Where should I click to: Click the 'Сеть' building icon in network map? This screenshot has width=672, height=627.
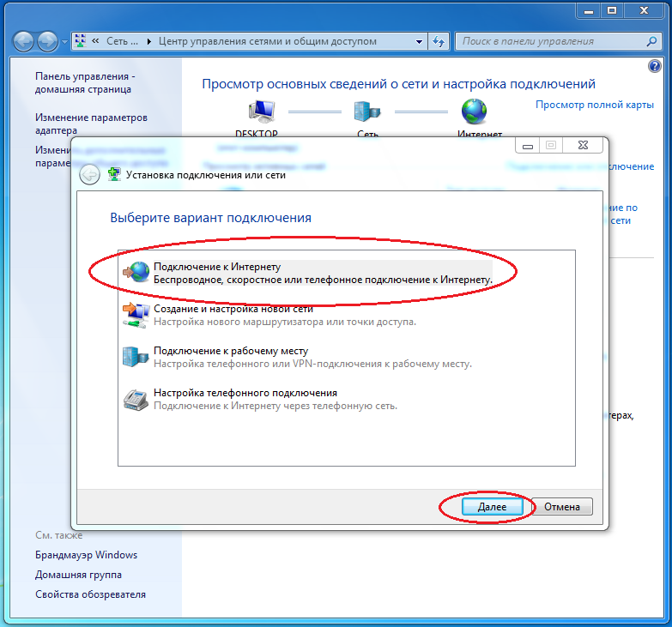point(367,112)
